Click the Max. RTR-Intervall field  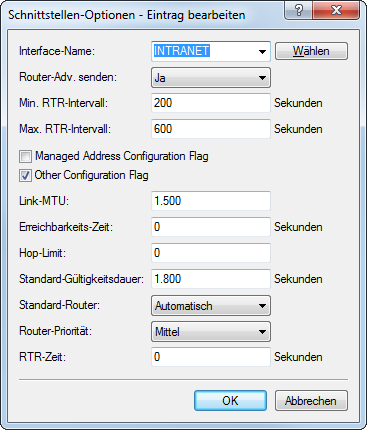click(211, 129)
